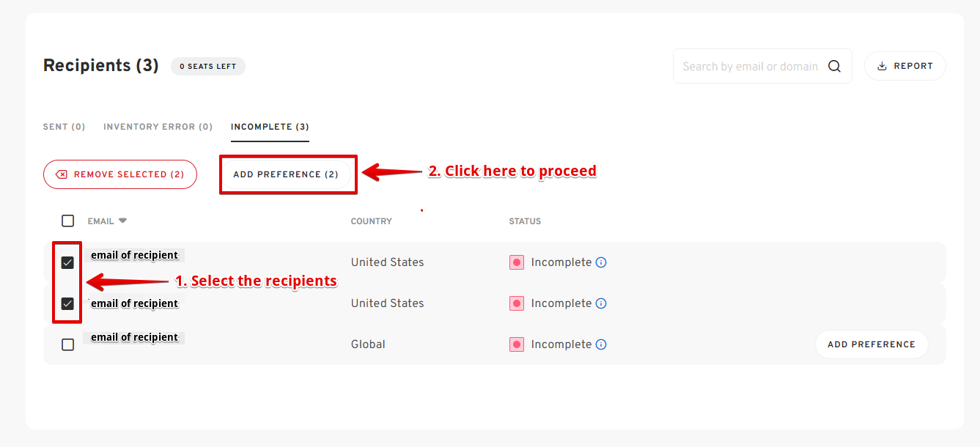The width and height of the screenshot is (980, 447).
Task: Click the search magnifier icon
Action: click(834, 66)
